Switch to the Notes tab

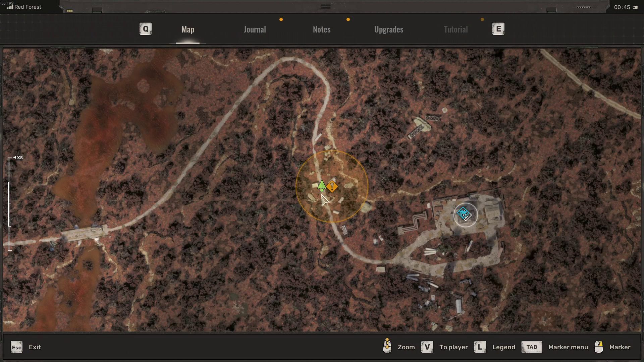click(321, 29)
